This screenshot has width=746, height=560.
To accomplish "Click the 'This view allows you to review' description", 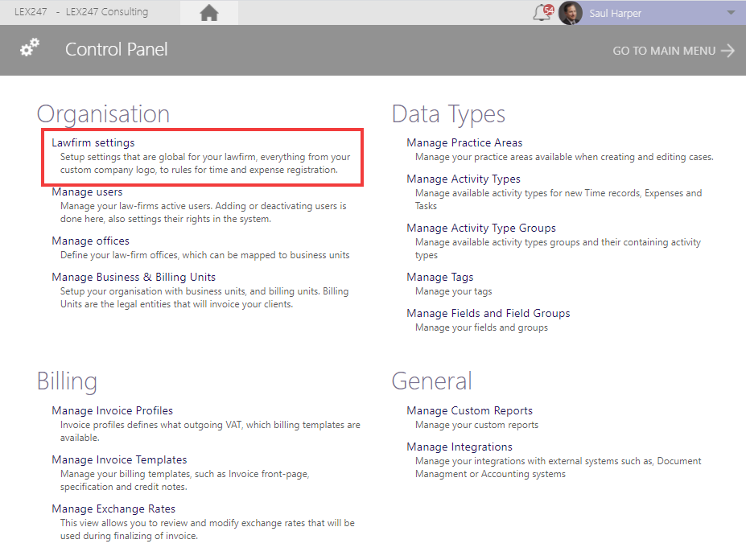I will (x=208, y=529).
